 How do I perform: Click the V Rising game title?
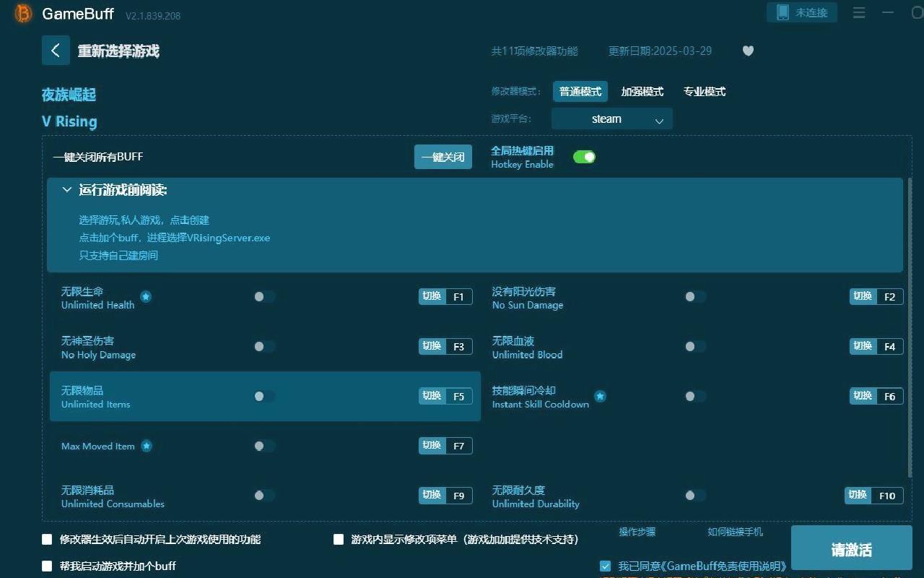(69, 121)
